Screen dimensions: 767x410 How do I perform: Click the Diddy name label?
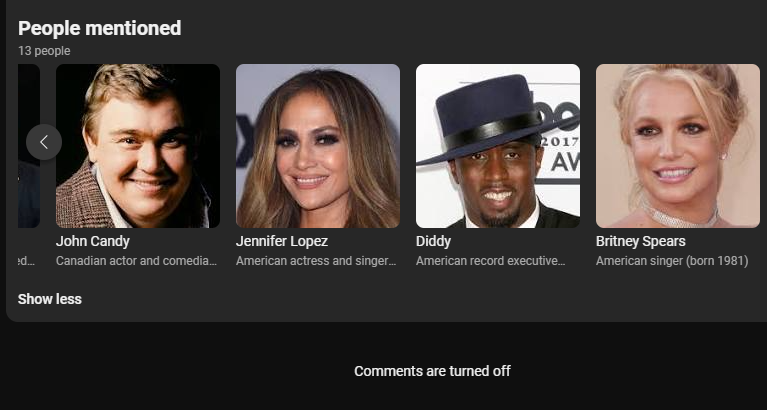tap(433, 241)
